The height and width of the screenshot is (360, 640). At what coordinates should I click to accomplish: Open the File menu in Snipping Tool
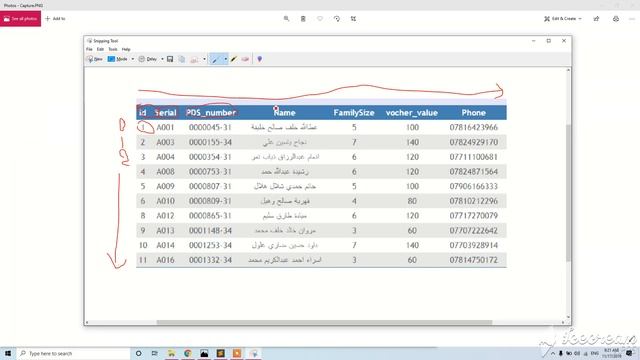89,49
